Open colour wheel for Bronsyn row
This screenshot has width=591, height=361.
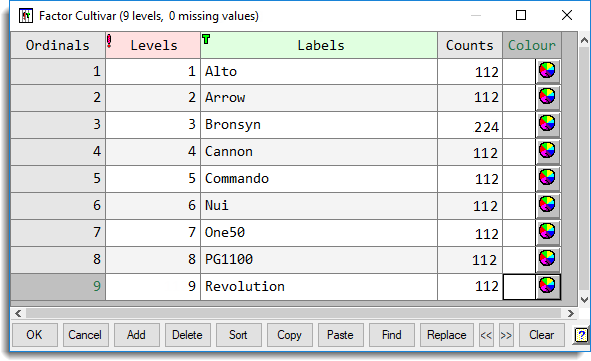pos(548,124)
